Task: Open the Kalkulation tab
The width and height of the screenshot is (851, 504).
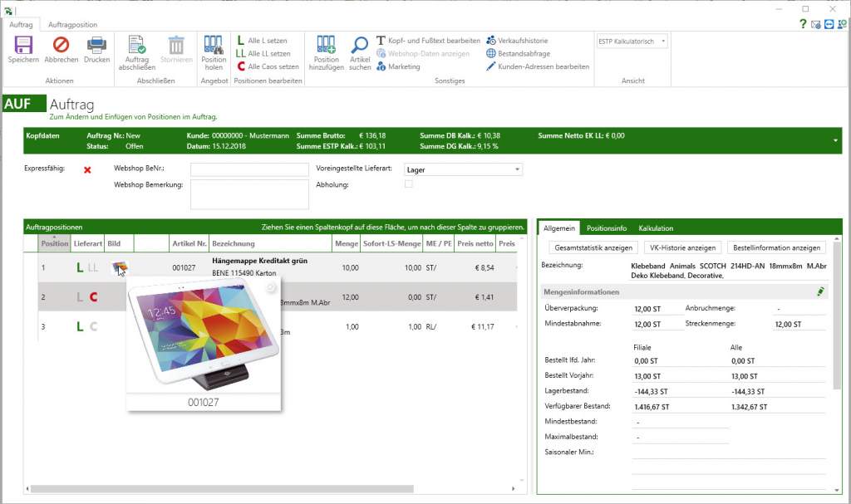Action: point(657,228)
